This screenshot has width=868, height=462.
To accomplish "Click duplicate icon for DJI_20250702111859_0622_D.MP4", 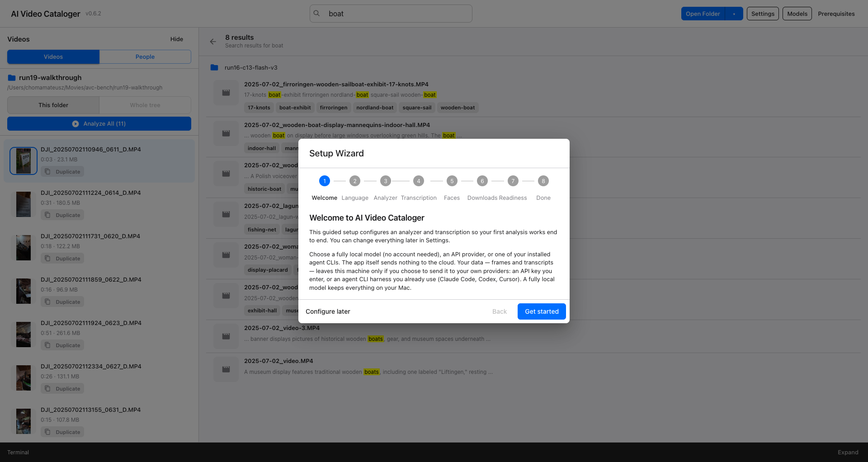I will pos(47,302).
